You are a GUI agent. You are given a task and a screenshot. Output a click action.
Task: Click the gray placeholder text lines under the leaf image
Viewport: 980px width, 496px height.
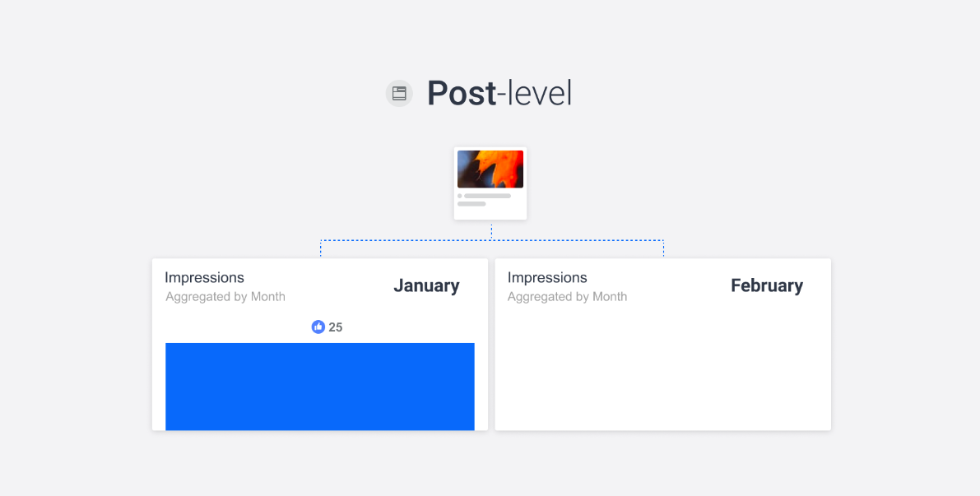(x=485, y=200)
